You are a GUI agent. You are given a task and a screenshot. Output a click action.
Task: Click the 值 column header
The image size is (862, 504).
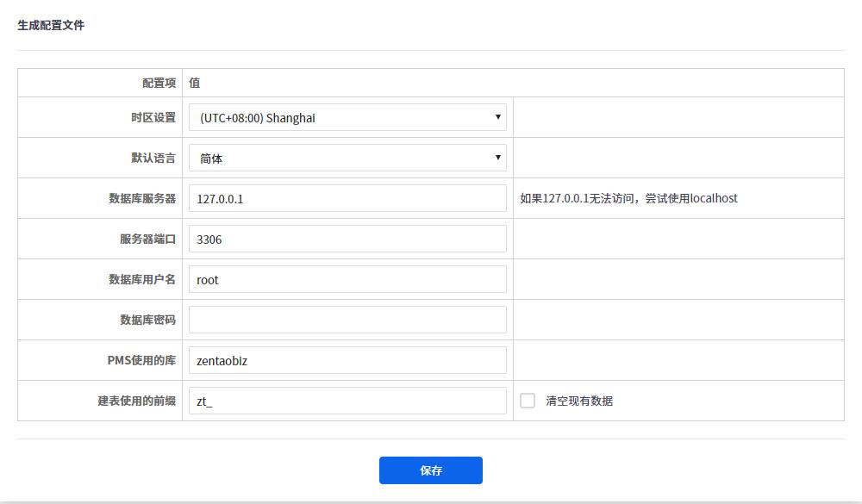point(195,83)
